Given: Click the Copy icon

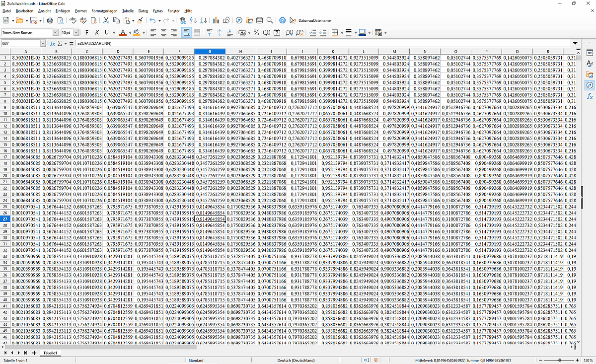Looking at the screenshot, I should pos(117,20).
